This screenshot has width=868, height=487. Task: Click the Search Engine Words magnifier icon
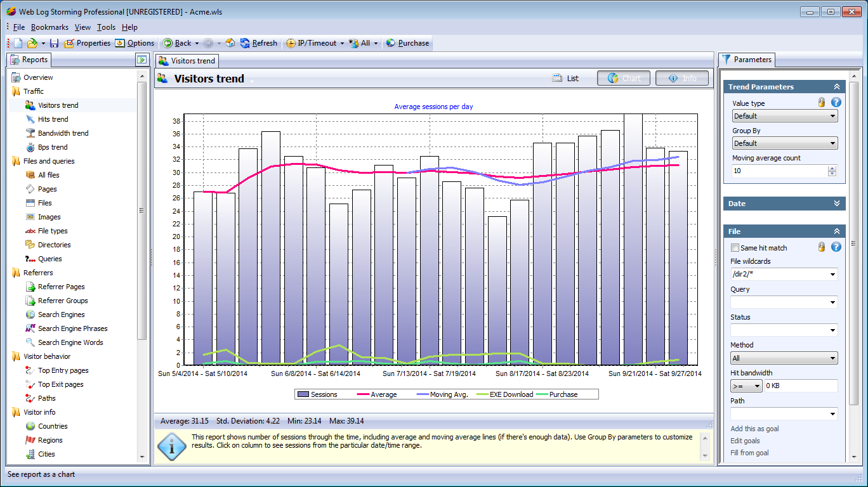tap(30, 342)
